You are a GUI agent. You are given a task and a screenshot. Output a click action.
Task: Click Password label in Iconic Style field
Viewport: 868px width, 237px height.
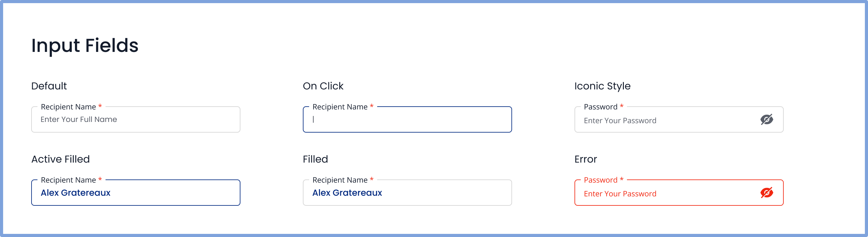(x=600, y=107)
